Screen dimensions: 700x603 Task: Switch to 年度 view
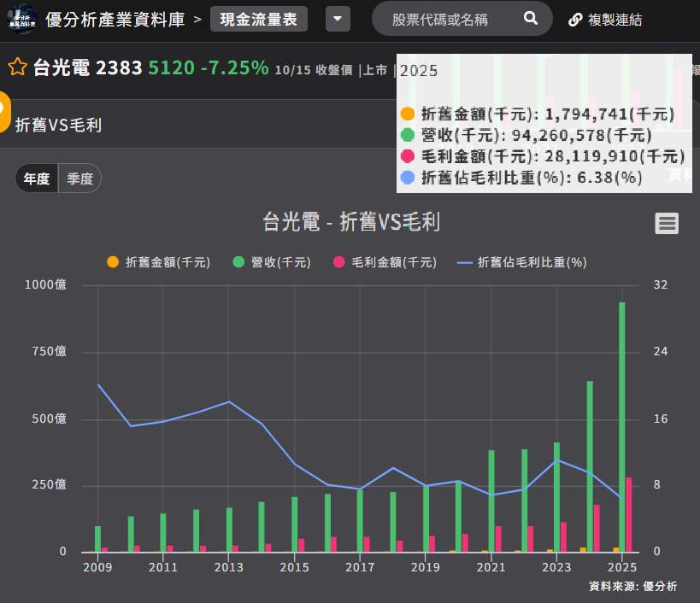(x=37, y=179)
